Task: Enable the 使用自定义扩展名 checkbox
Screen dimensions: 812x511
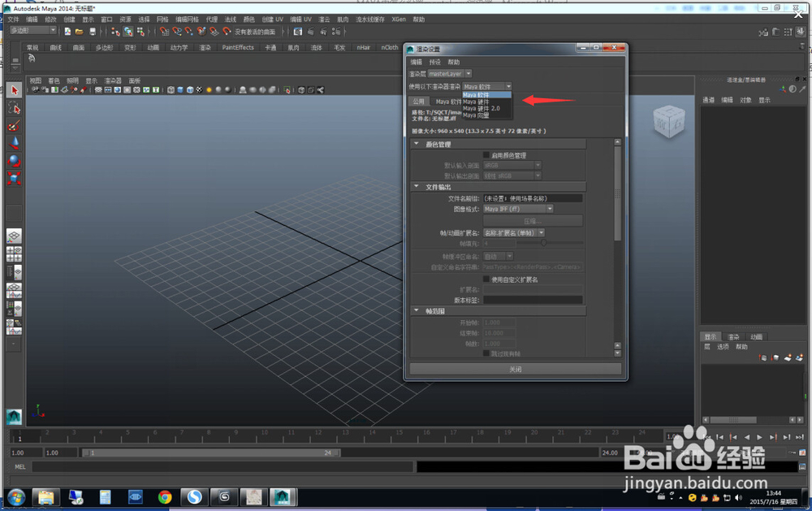Action: click(x=486, y=279)
